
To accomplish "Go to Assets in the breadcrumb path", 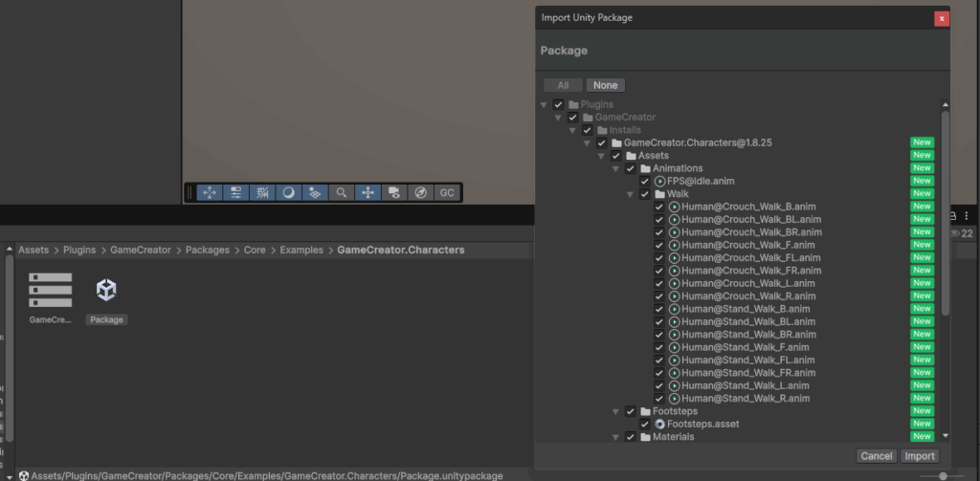I will pos(33,250).
